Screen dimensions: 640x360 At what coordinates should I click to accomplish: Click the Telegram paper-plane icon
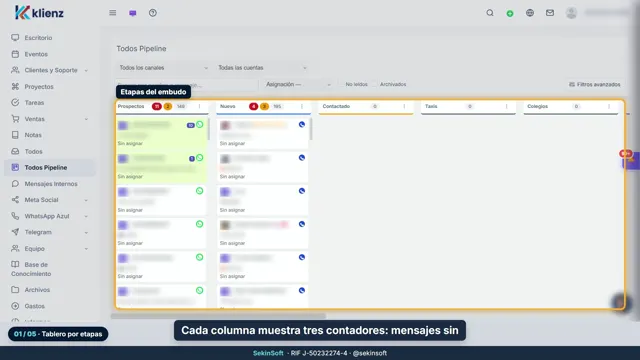coord(15,232)
